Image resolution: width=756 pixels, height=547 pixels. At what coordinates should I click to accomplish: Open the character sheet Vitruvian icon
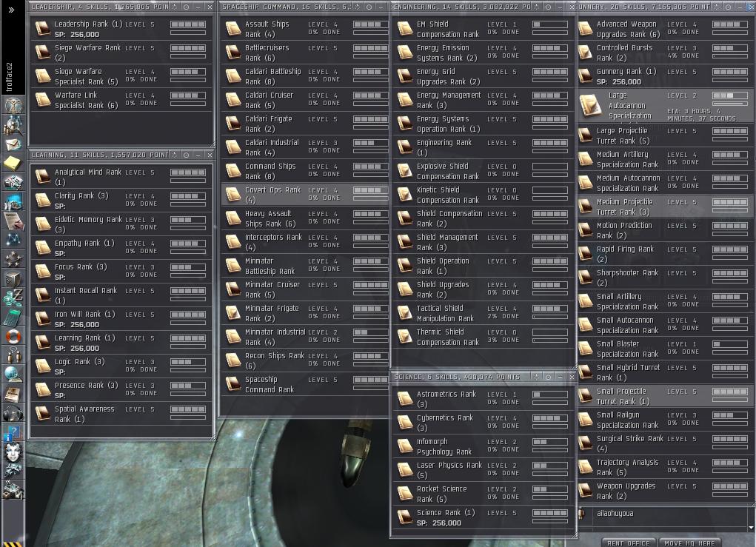pyautogui.click(x=13, y=104)
